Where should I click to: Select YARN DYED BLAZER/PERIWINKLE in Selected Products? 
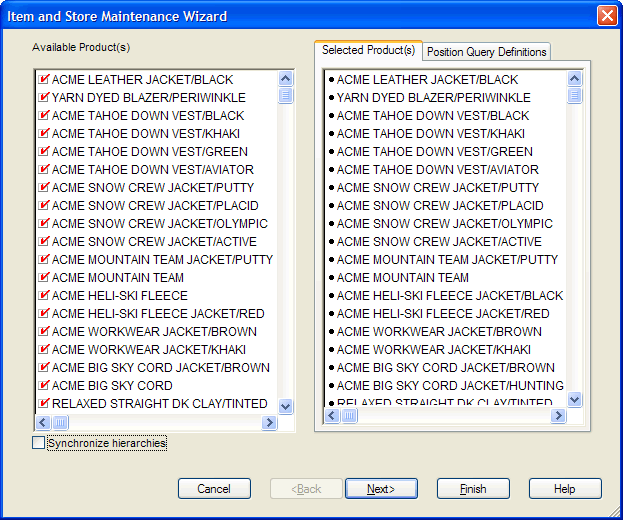click(433, 97)
